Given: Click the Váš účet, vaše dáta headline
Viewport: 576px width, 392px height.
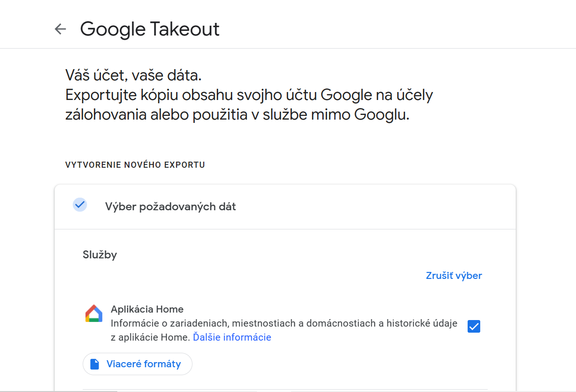Looking at the screenshot, I should (x=133, y=75).
